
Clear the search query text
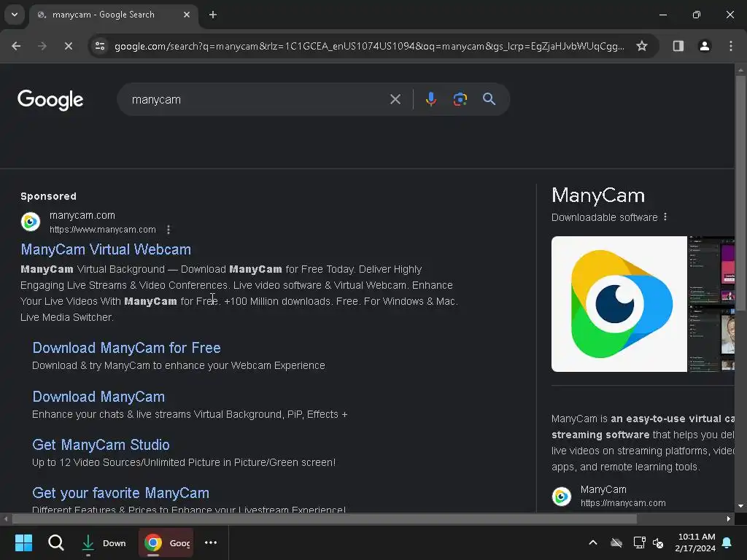[395, 99]
